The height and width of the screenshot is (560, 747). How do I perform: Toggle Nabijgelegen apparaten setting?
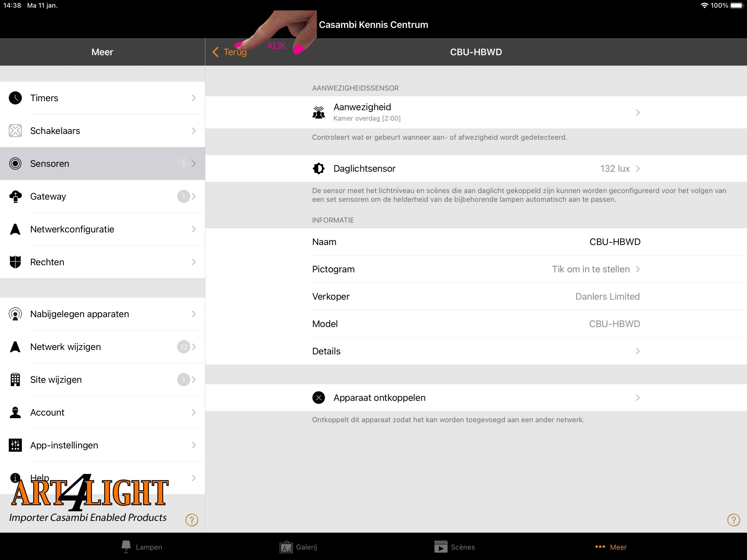[102, 314]
